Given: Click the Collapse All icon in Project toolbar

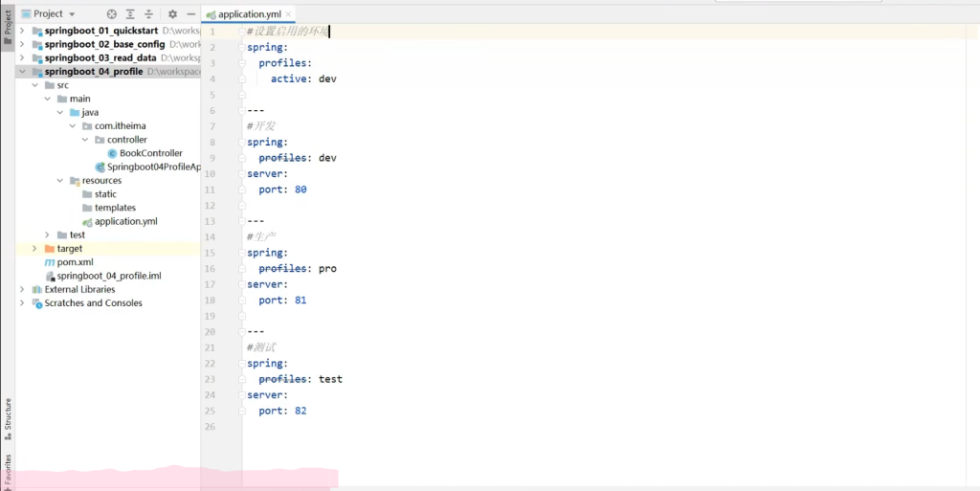Looking at the screenshot, I should [148, 14].
